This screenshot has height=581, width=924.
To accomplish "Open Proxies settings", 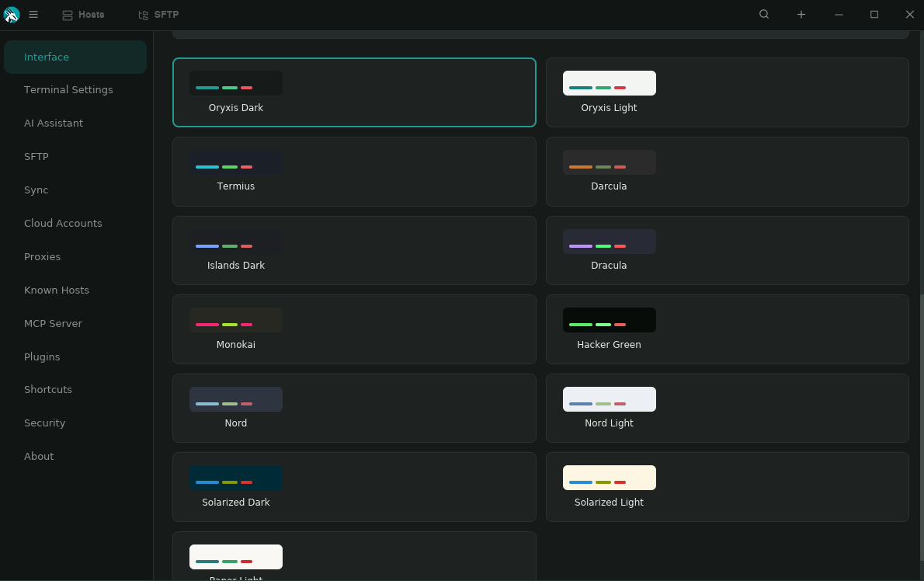I will [75, 257].
